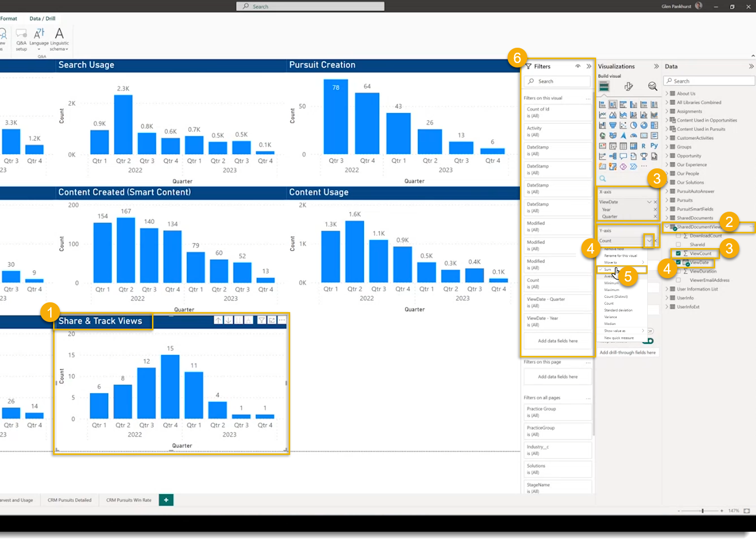Collapse the Filters pane with double chevron
The height and width of the screenshot is (544, 756).
click(589, 66)
